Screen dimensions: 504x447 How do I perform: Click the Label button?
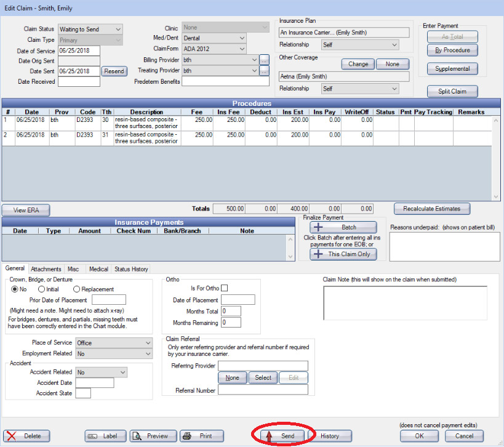click(105, 436)
